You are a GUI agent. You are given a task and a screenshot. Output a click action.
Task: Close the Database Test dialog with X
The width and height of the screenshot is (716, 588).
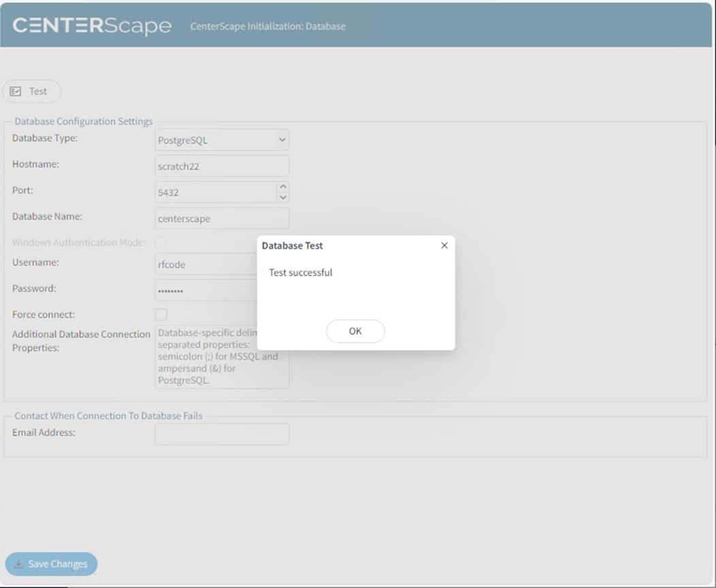444,246
